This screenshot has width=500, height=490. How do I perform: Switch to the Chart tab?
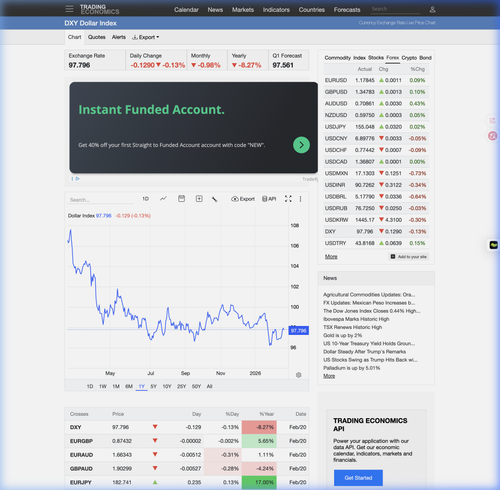(75, 37)
